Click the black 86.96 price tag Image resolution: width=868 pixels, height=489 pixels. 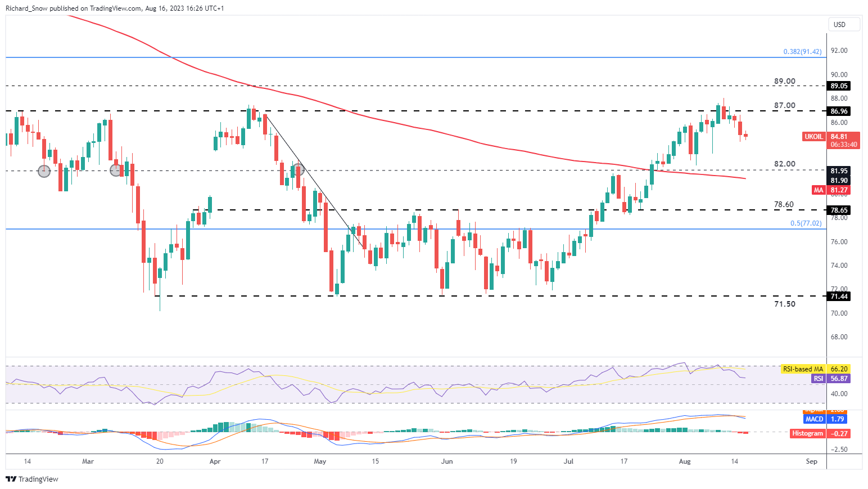[839, 111]
